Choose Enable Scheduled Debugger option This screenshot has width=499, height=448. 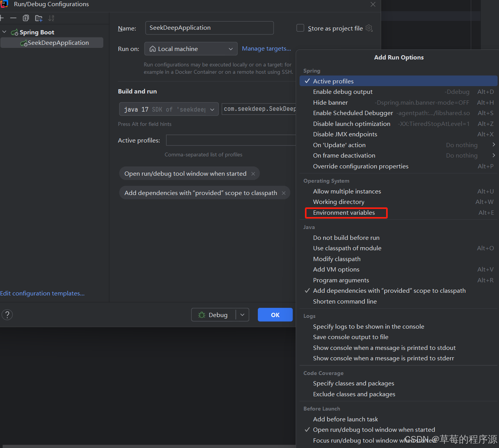[399, 113]
